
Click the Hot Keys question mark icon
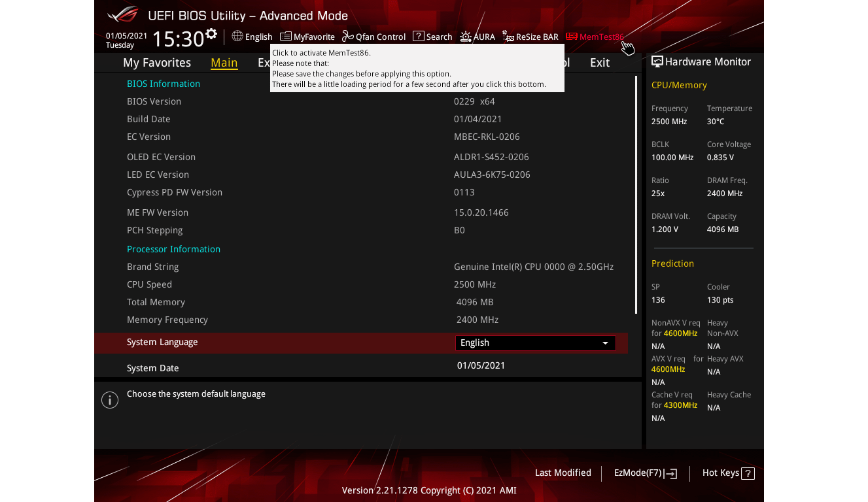748,474
